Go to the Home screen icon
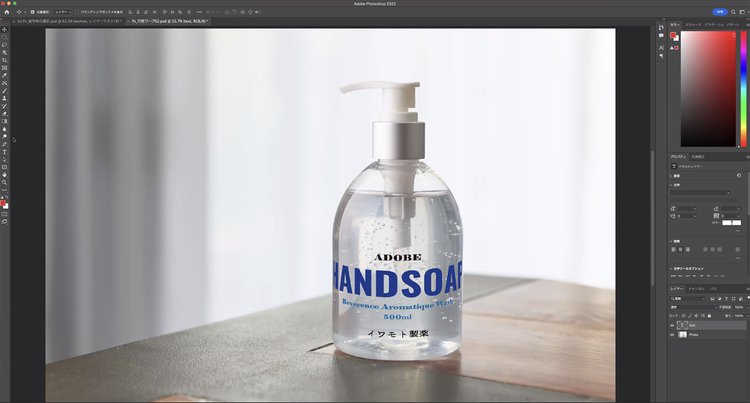 [7, 12]
